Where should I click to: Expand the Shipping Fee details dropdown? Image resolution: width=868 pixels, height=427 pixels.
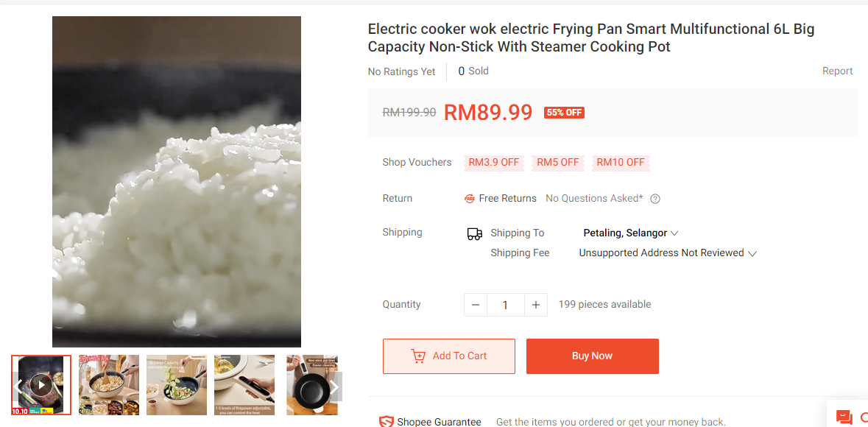pos(668,253)
